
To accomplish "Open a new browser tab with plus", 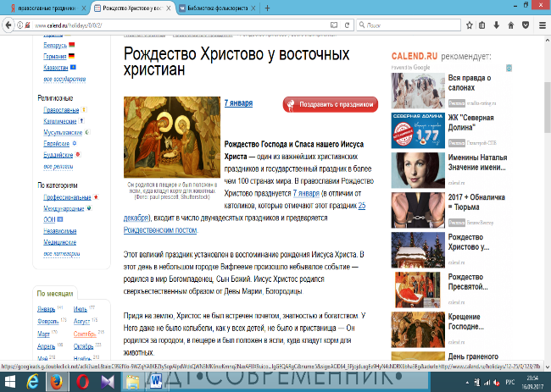I will [267, 8].
